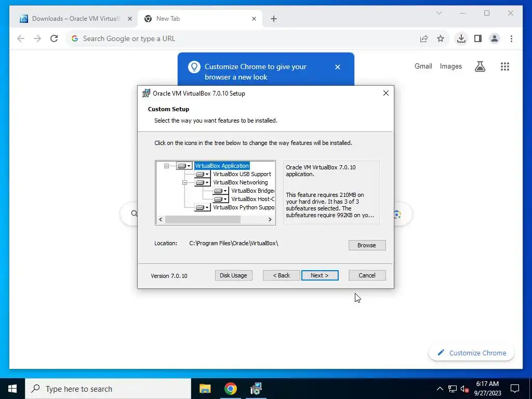
Task: Open Disk Usage in setup dialog
Action: point(233,275)
